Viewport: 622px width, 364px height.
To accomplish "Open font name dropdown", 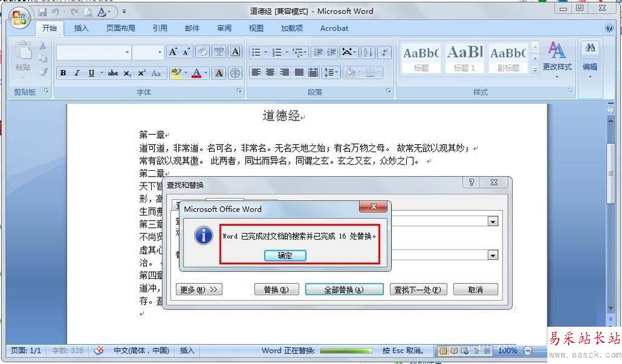I will tap(127, 52).
